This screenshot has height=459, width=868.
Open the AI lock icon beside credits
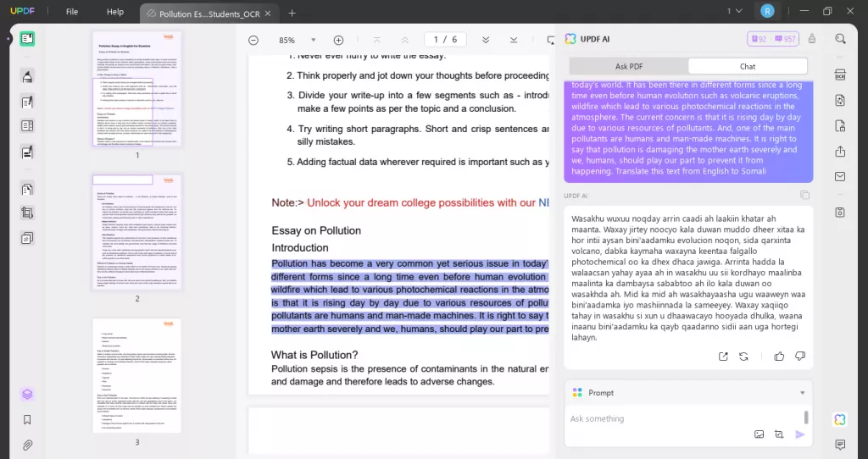(812, 39)
